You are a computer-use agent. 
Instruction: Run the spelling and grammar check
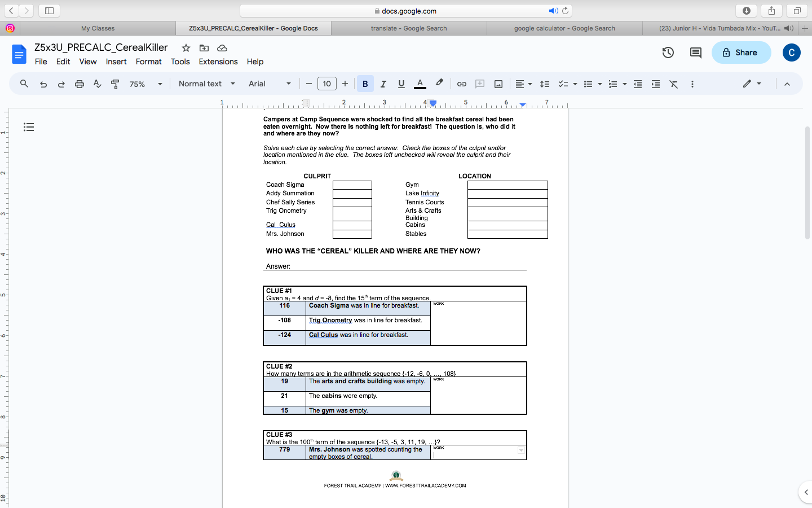pos(97,84)
